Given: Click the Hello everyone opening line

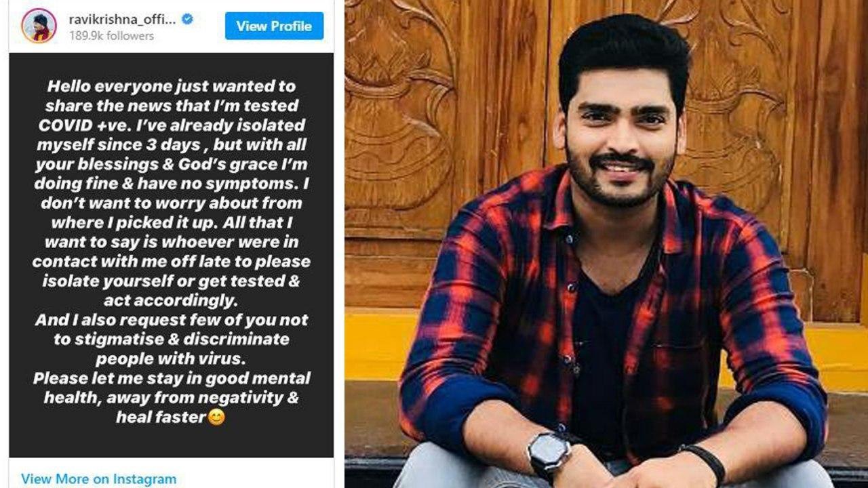Looking at the screenshot, I should point(172,87).
